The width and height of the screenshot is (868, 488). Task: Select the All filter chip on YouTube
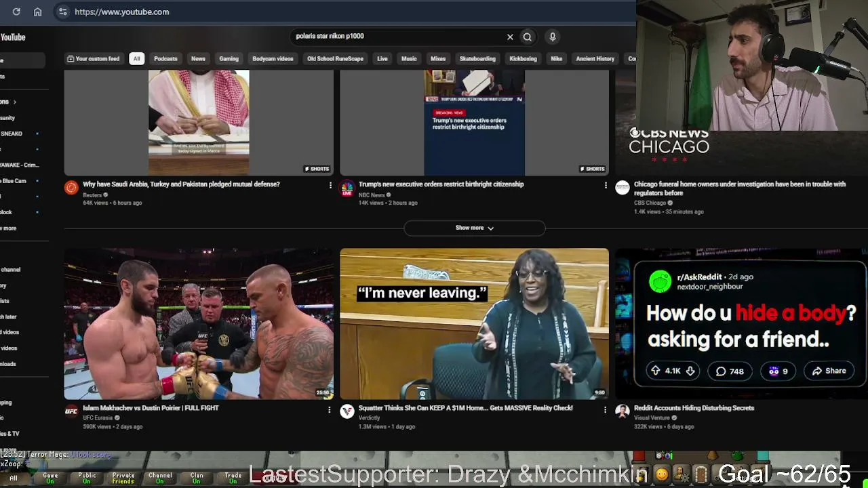point(136,59)
